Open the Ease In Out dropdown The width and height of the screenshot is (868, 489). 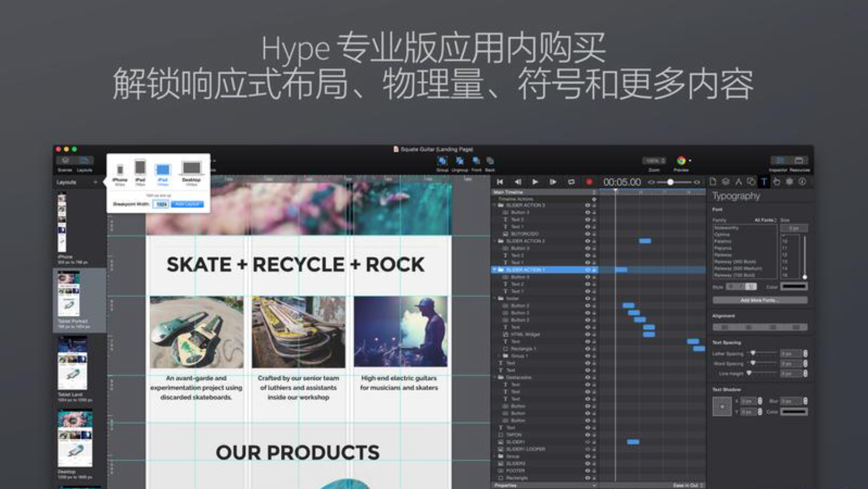(x=688, y=485)
